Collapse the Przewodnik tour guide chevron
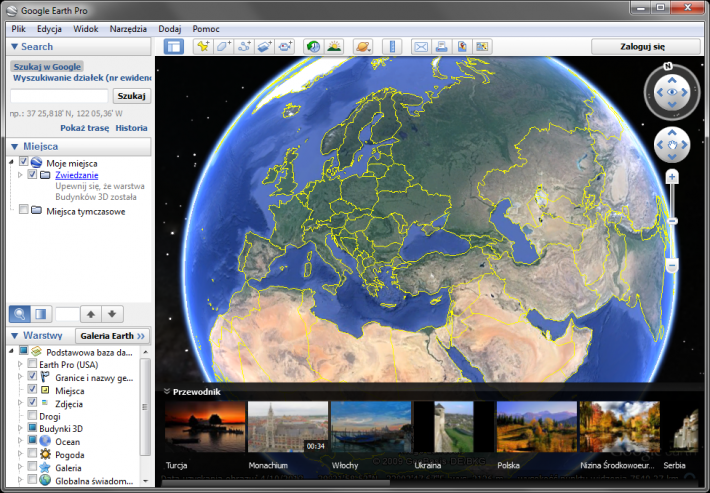 (167, 391)
